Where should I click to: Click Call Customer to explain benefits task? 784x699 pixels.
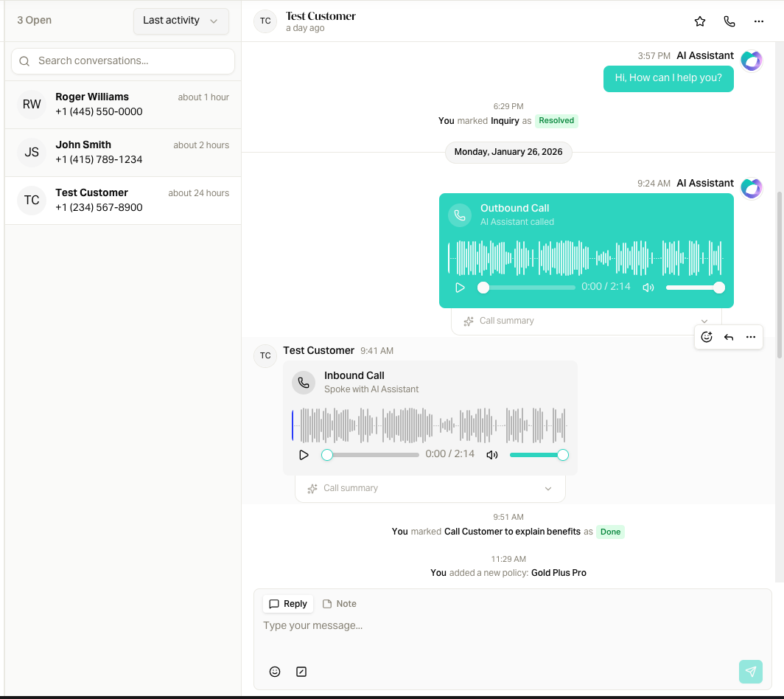(x=512, y=532)
